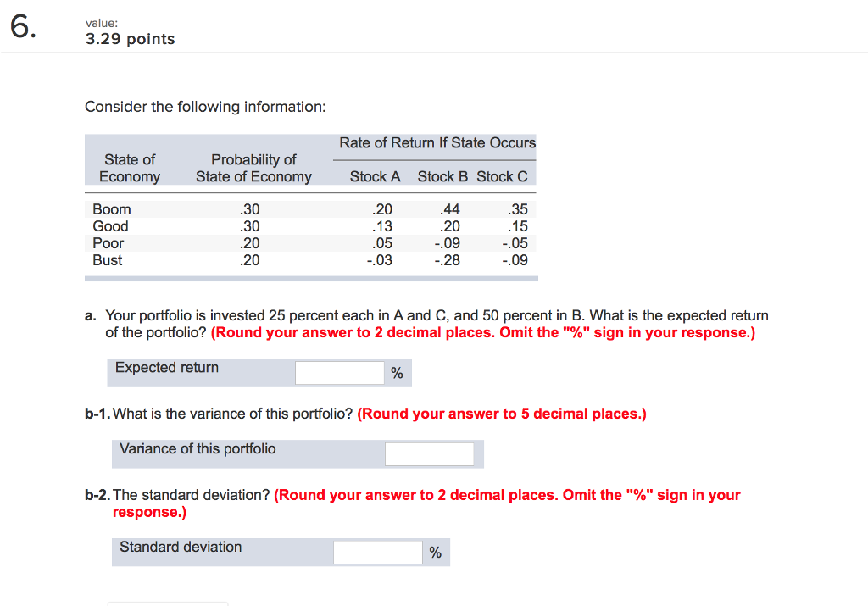Viewport: 868px width, 606px height.
Task: Click the Stock C column header
Action: tap(502, 176)
